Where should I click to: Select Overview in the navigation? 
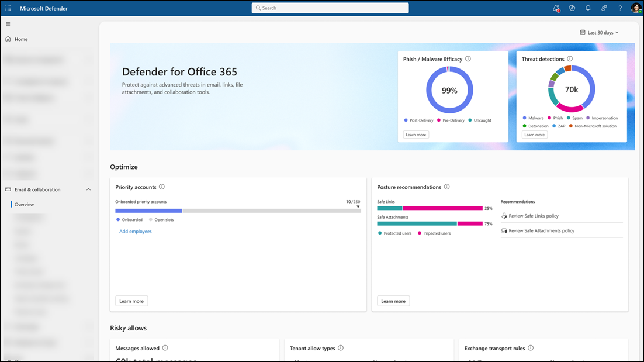pyautogui.click(x=24, y=204)
